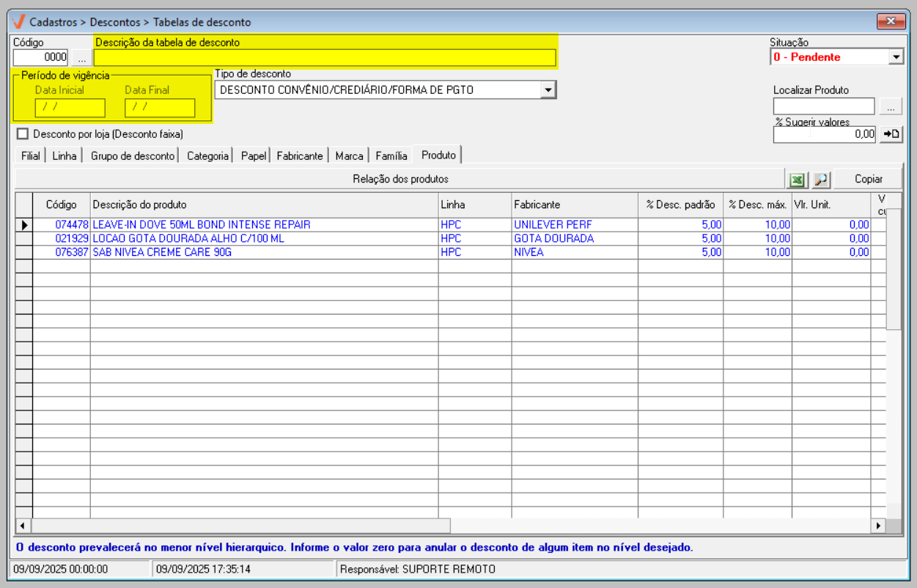The width and height of the screenshot is (917, 588).
Task: Click the apply suggested values arrow icon
Action: coord(891,134)
